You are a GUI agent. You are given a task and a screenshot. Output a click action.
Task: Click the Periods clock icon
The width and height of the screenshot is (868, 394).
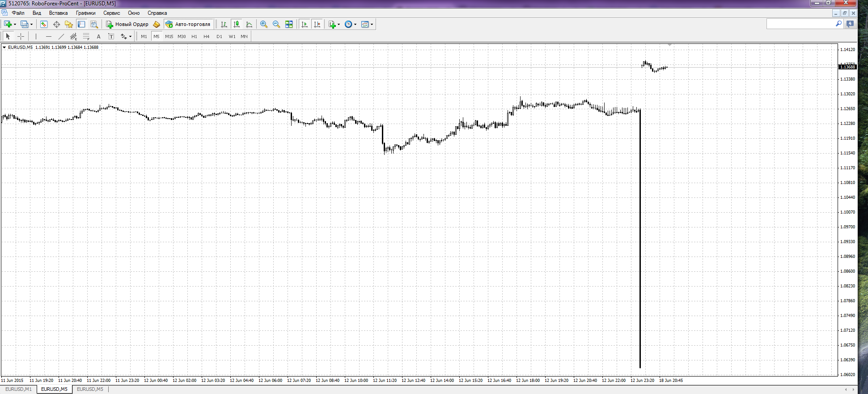348,24
